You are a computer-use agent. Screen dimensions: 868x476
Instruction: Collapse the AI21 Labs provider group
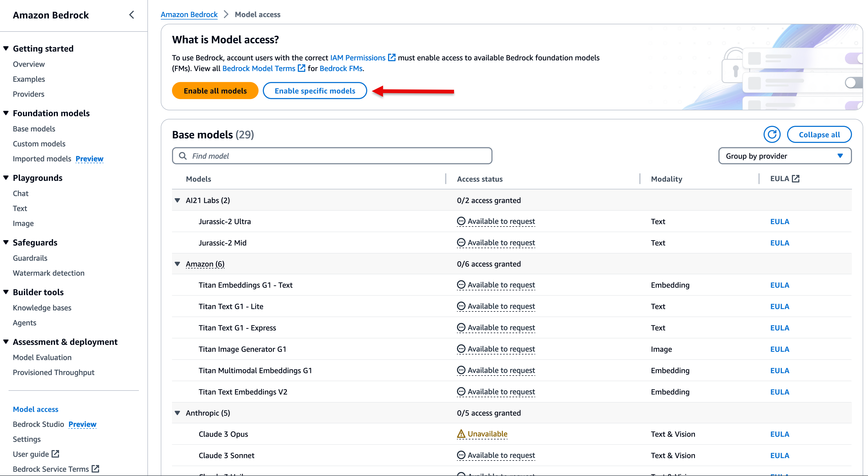click(178, 200)
